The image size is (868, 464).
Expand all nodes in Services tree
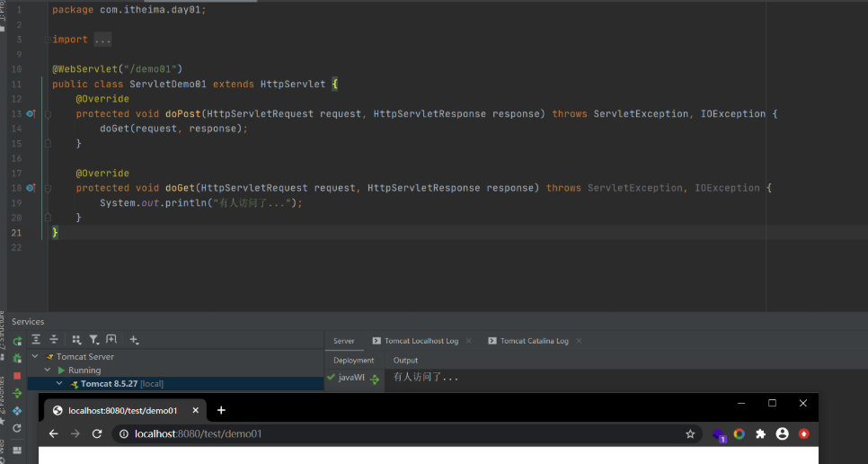tap(36, 339)
